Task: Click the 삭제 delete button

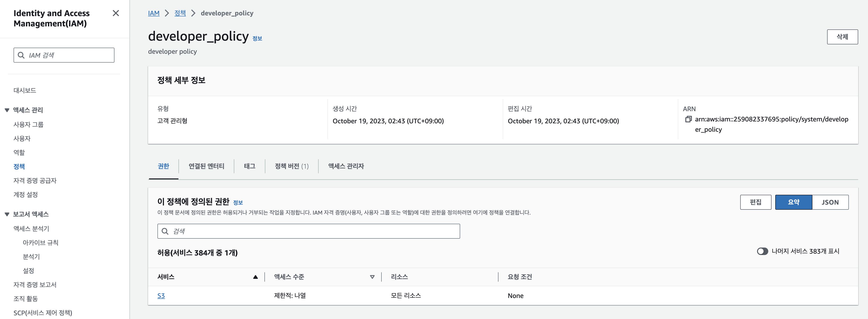Action: pyautogui.click(x=842, y=37)
